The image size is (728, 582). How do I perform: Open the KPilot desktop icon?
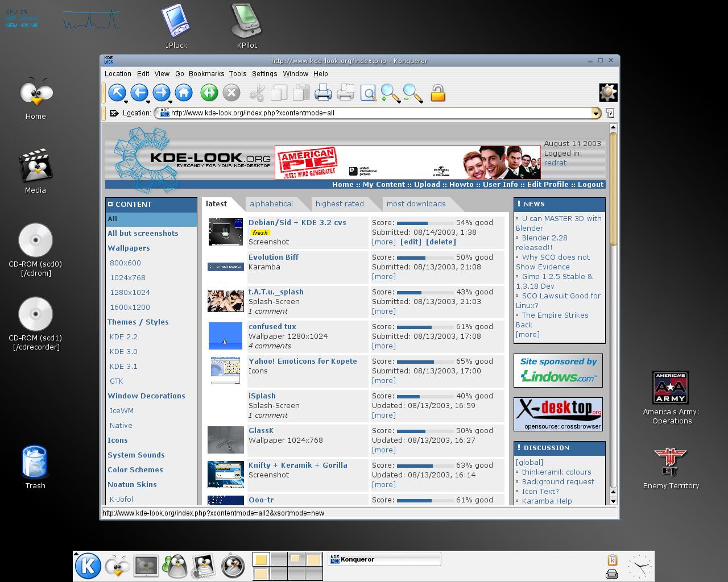click(247, 26)
